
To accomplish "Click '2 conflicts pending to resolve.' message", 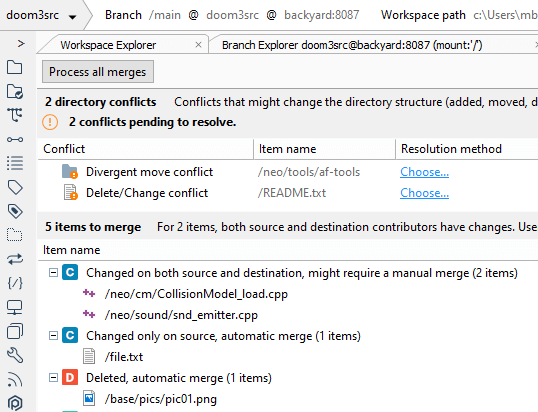I will tap(152, 122).
